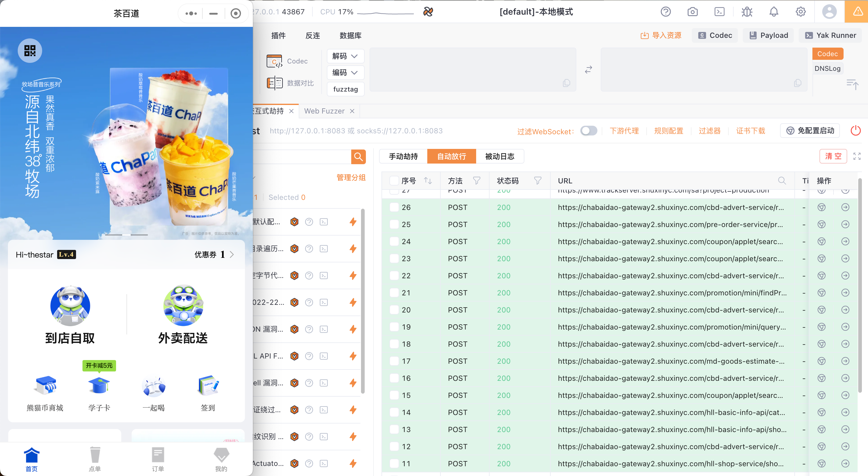Click the left codec input text area
This screenshot has width=868, height=476.
[x=473, y=70]
